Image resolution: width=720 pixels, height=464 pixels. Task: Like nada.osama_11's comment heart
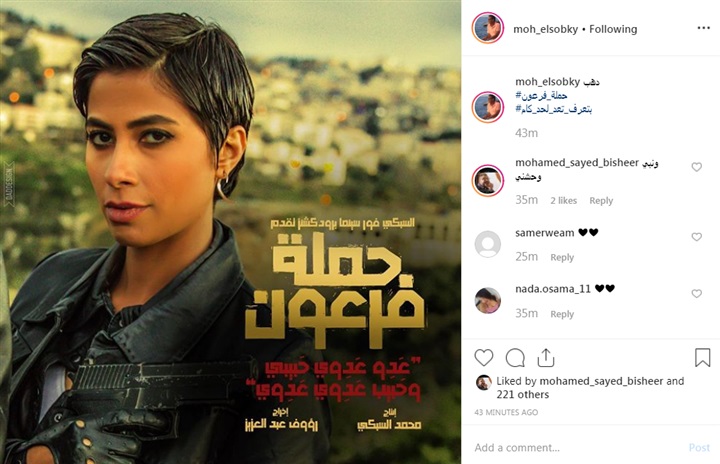[697, 293]
